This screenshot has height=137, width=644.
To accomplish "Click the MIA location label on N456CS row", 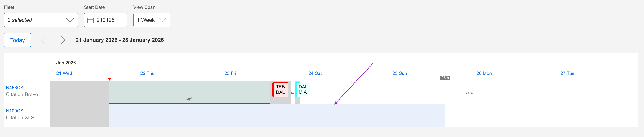I will pyautogui.click(x=469, y=93).
